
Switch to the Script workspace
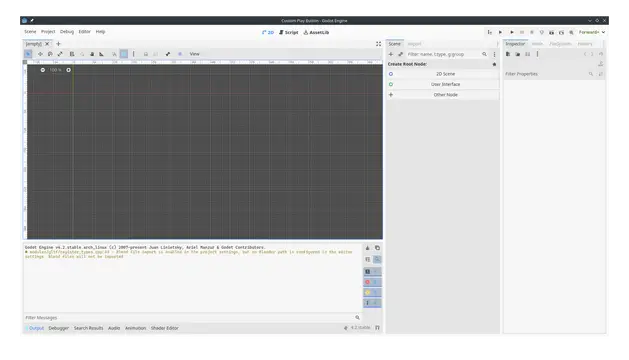click(x=289, y=33)
